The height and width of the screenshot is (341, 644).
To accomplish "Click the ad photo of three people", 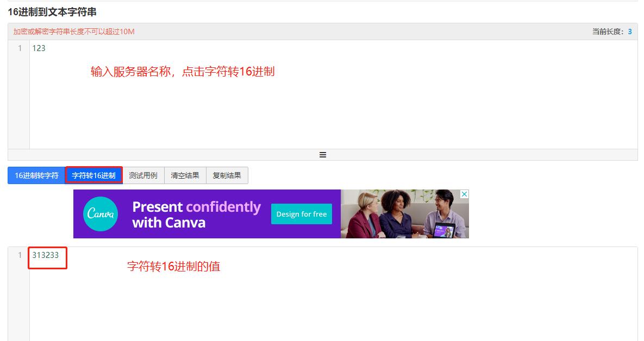I will click(404, 214).
